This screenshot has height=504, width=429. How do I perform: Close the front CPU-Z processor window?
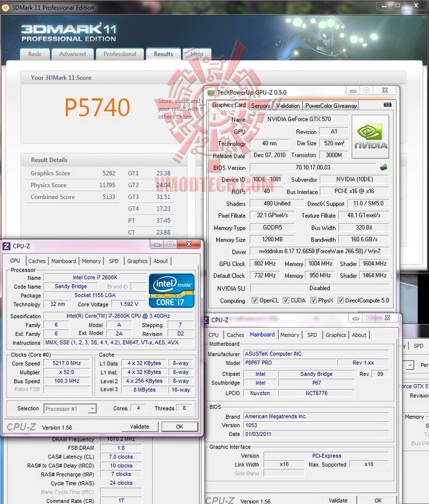click(x=189, y=244)
